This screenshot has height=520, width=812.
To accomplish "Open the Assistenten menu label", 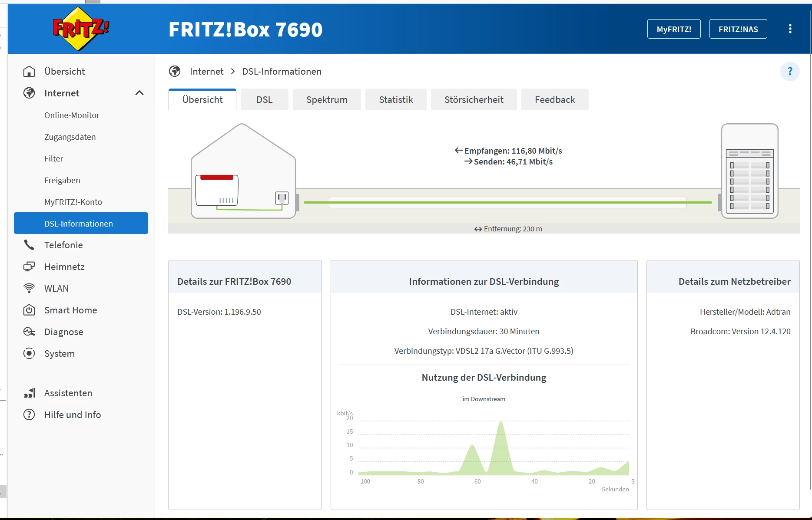I will click(x=68, y=393).
